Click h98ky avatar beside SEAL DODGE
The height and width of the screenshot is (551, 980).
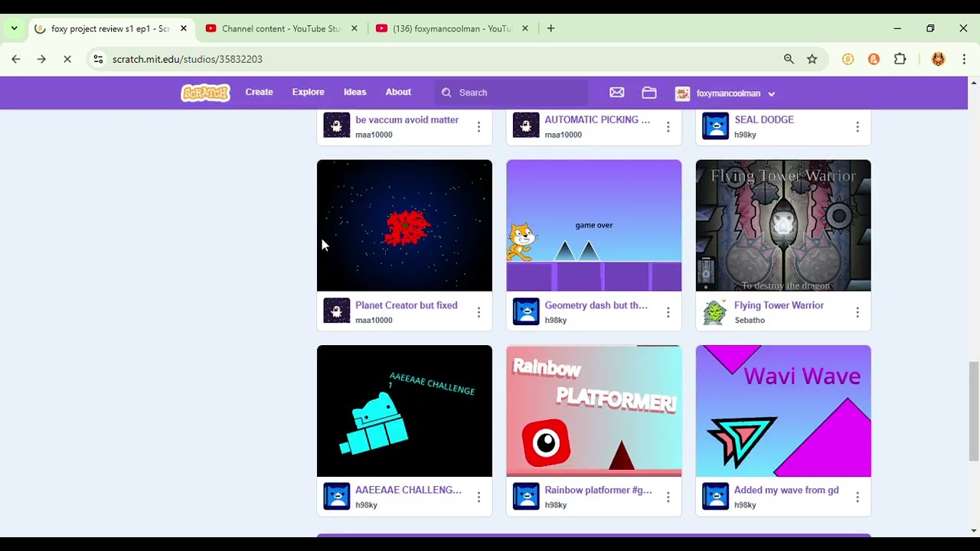715,126
